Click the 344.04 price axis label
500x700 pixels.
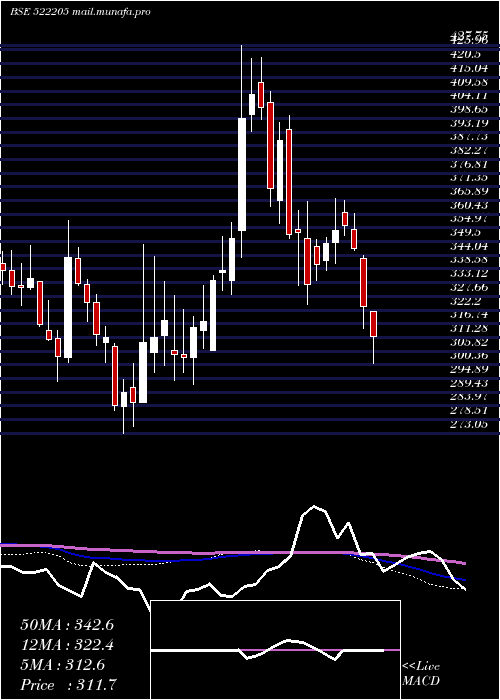pyautogui.click(x=469, y=246)
